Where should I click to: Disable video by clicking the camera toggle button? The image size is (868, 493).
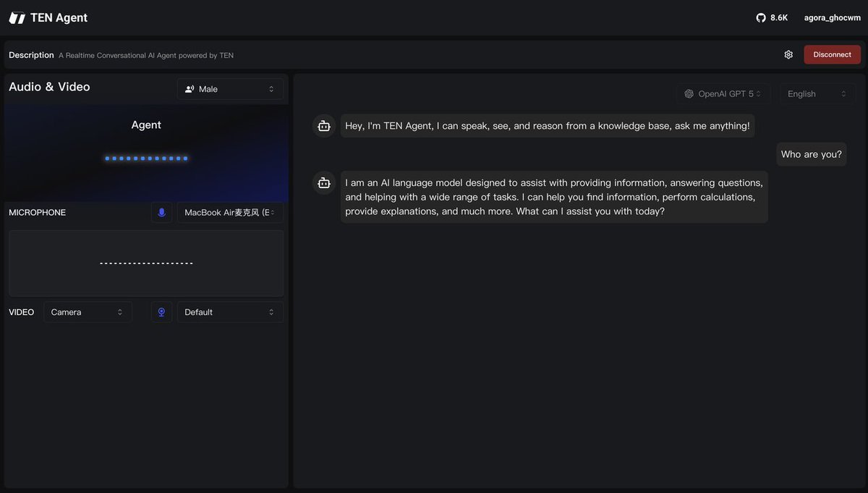click(161, 311)
